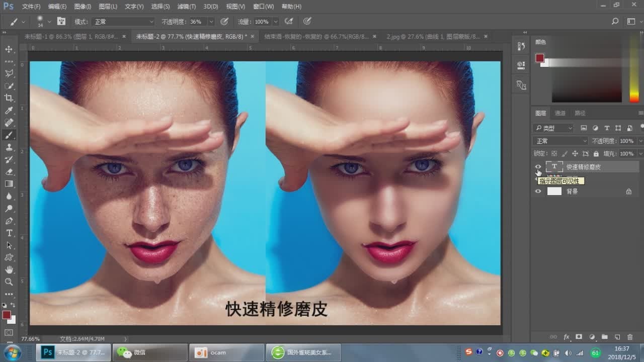Screen dimensions: 644x362
Task: Toggle lock transparent pixels
Action: (x=554, y=153)
